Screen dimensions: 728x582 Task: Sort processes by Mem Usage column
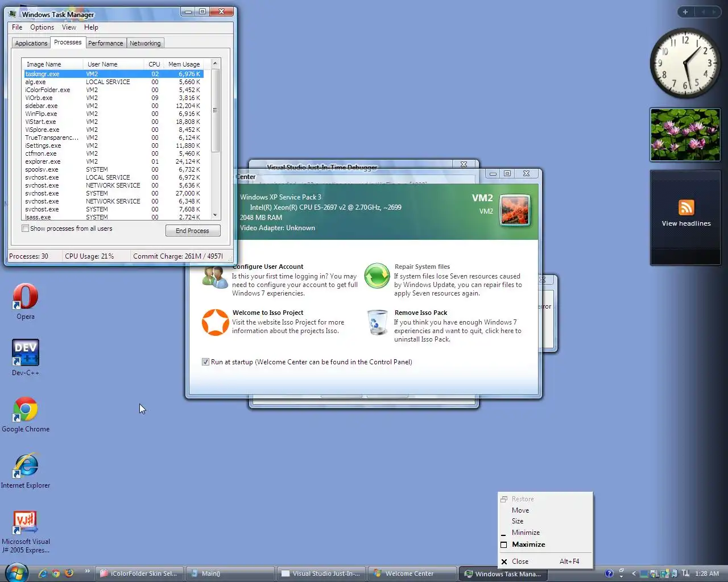pyautogui.click(x=184, y=64)
